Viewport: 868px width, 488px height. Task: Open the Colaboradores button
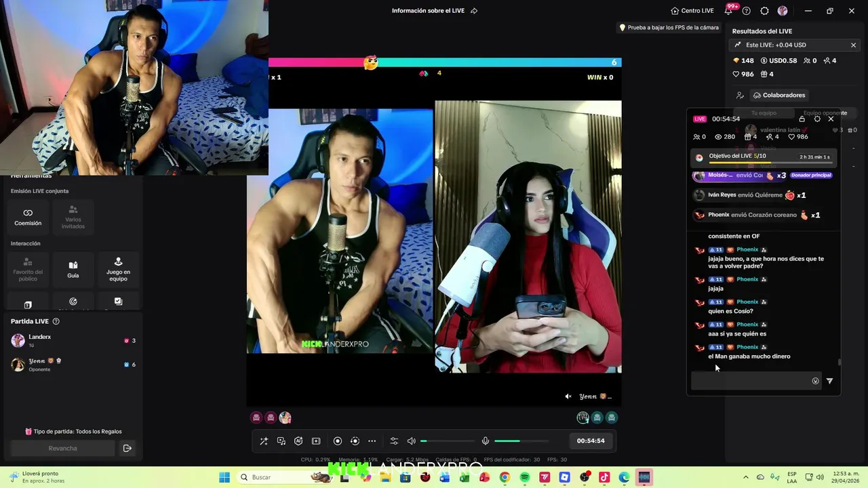coord(779,95)
